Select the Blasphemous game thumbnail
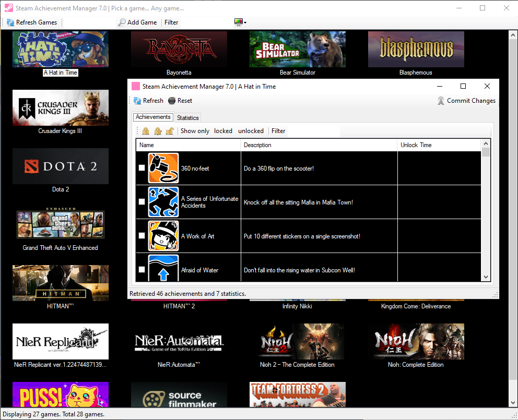The width and height of the screenshot is (518, 420). pos(416,49)
